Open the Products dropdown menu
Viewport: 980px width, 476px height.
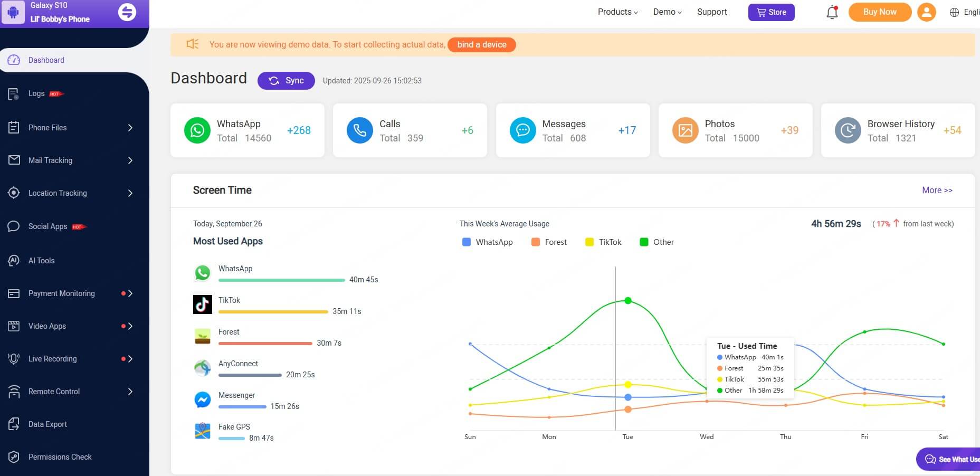click(x=617, y=12)
